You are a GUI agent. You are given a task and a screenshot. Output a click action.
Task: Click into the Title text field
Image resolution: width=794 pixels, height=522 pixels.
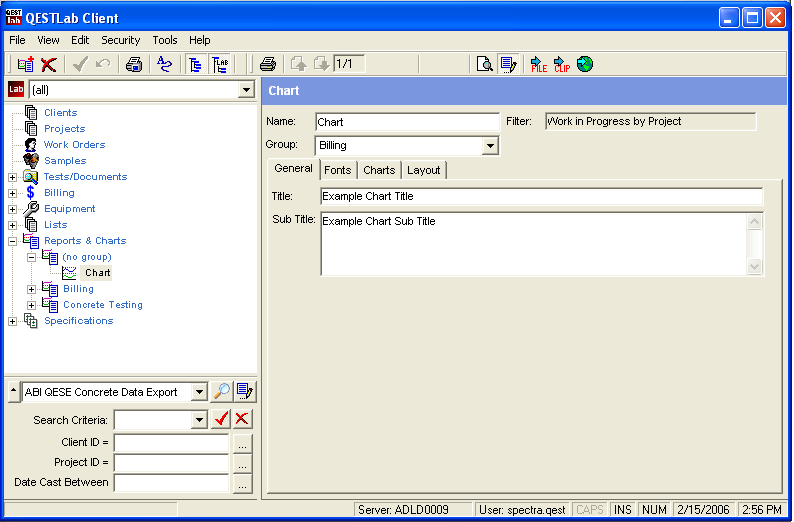540,197
